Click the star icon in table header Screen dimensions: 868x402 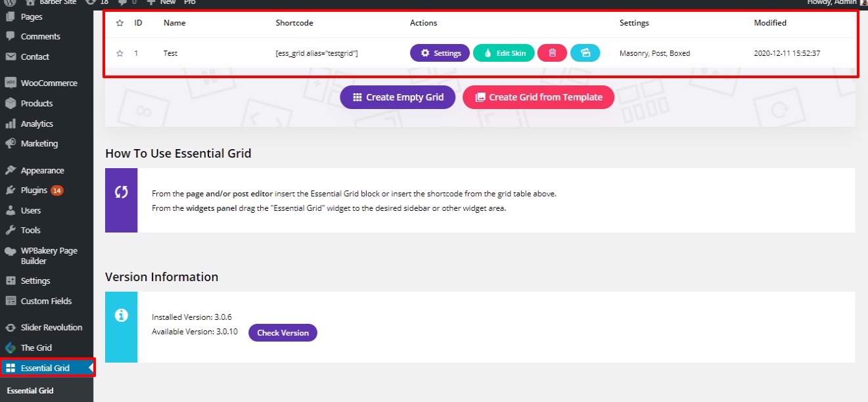[120, 23]
